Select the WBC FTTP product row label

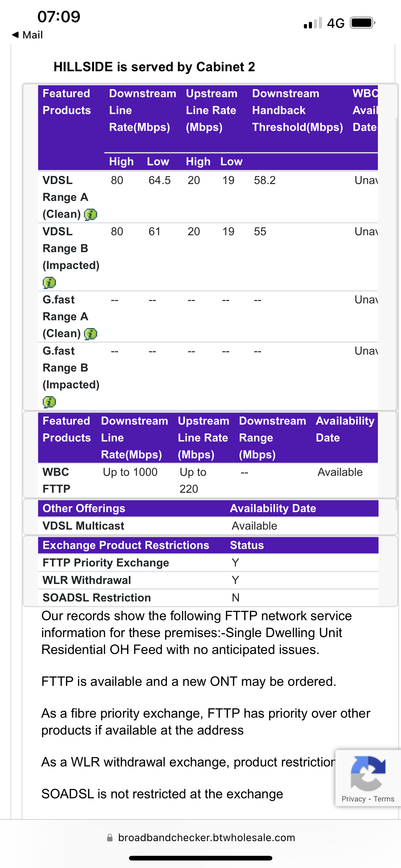point(56,480)
